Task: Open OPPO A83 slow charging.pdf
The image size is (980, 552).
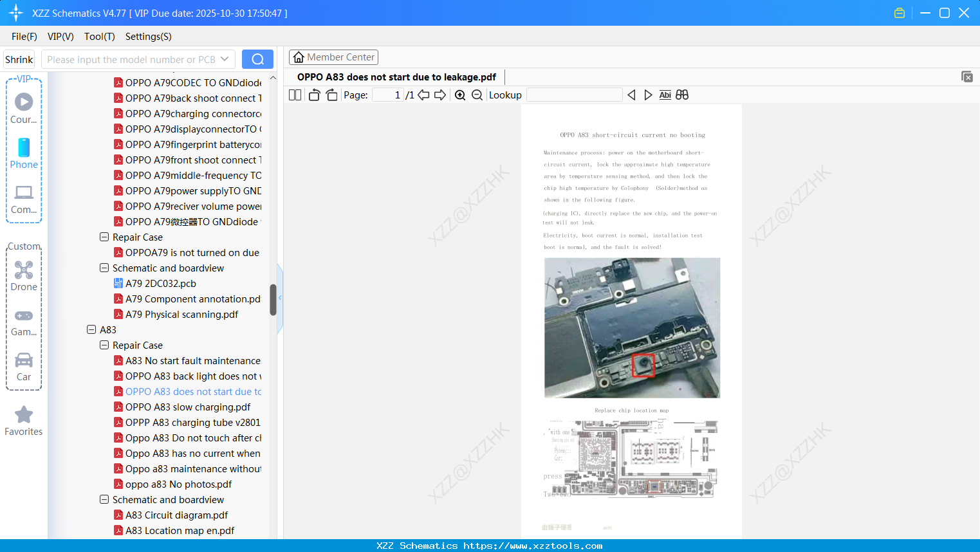Action: coord(182,407)
